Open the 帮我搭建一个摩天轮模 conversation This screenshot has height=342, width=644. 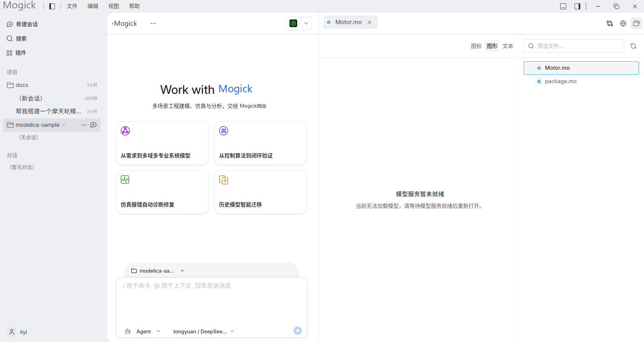tap(52, 111)
